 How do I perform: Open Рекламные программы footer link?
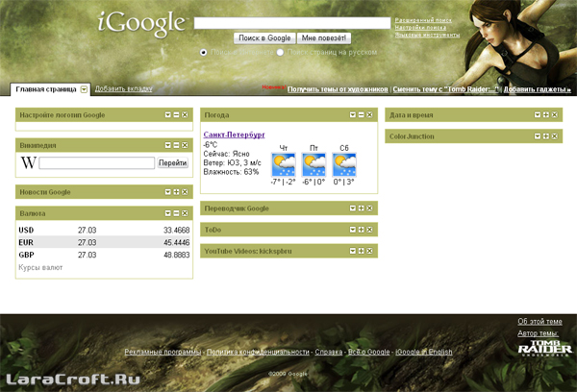(x=163, y=352)
